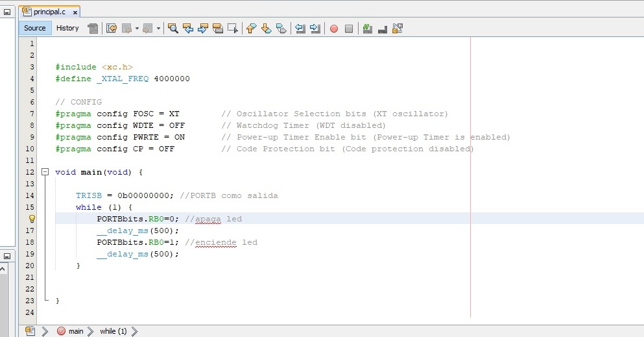Click on the #include <xc.h> line
The height and width of the screenshot is (337, 644).
coord(94,67)
